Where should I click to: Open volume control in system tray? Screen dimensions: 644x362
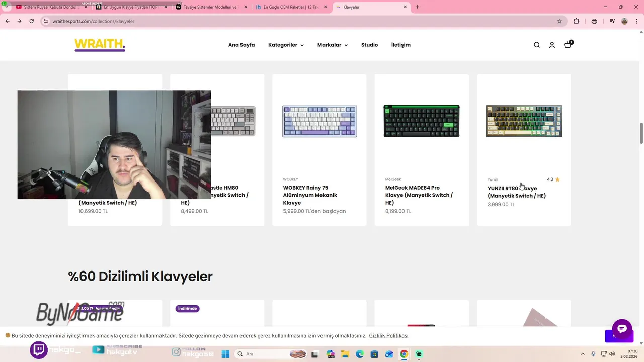coord(612,354)
